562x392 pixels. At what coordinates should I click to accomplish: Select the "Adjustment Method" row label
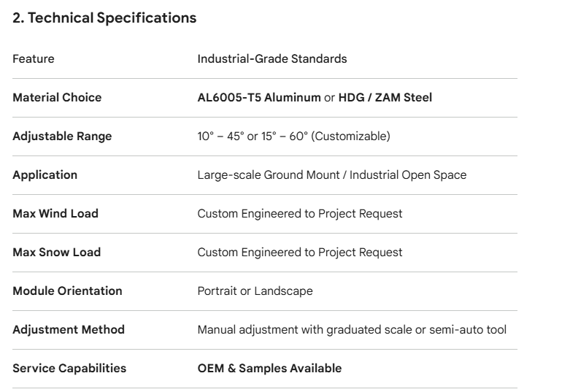(69, 329)
